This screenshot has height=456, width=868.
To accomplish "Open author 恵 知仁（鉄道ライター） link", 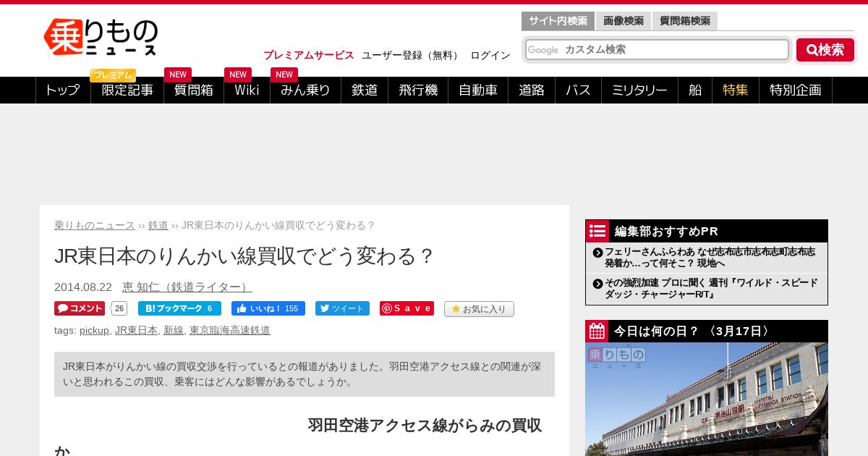I will [x=187, y=287].
